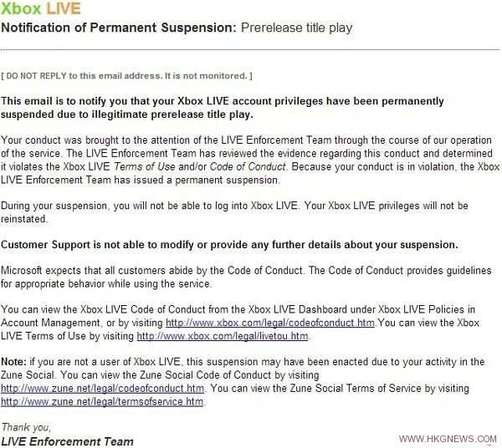Open the xbox.com livetou.htm link
The image size is (502, 448).
click(223, 336)
